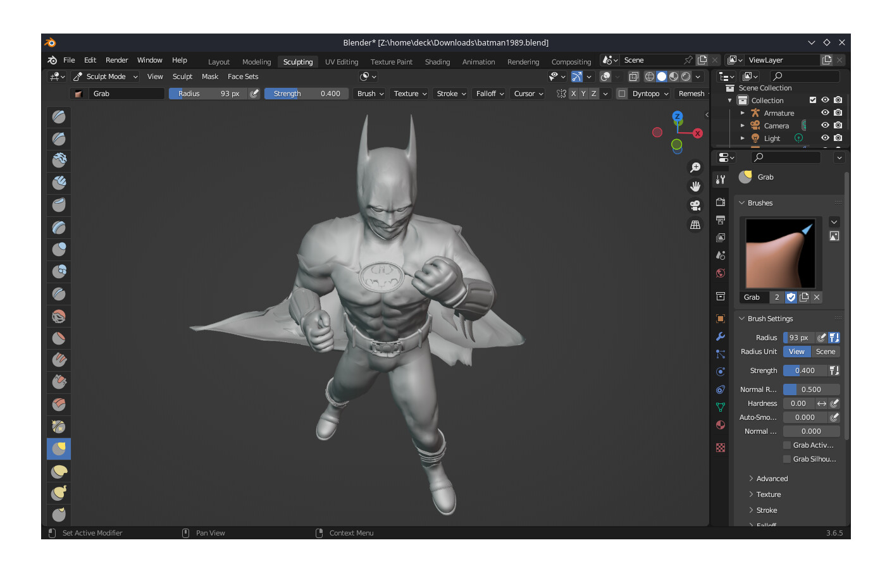
Task: Toggle Y axis symmetry
Action: coord(583,94)
